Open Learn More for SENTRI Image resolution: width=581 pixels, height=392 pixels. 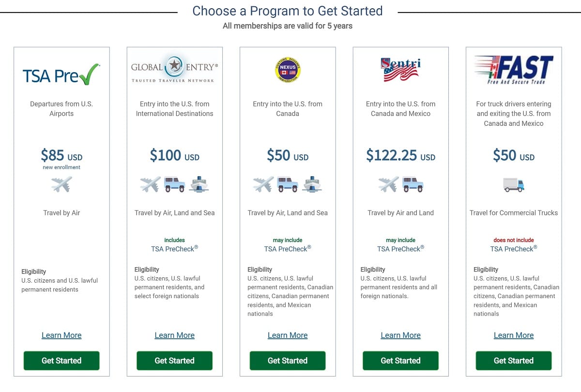[400, 335]
